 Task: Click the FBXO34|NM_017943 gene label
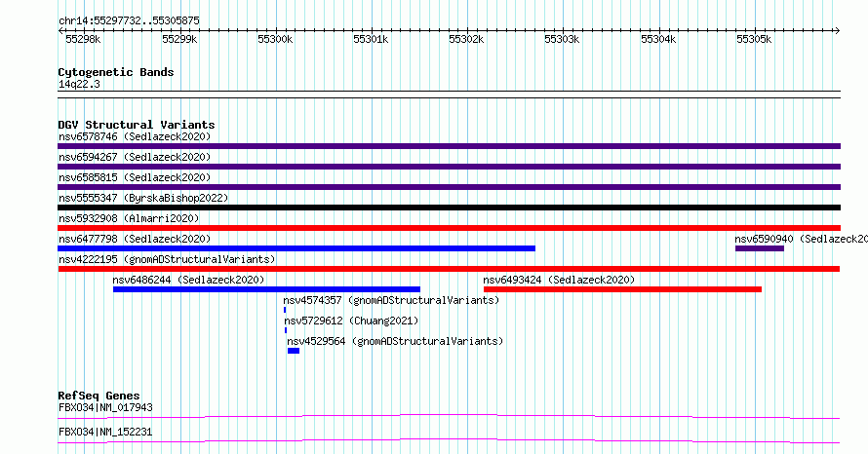(x=105, y=407)
